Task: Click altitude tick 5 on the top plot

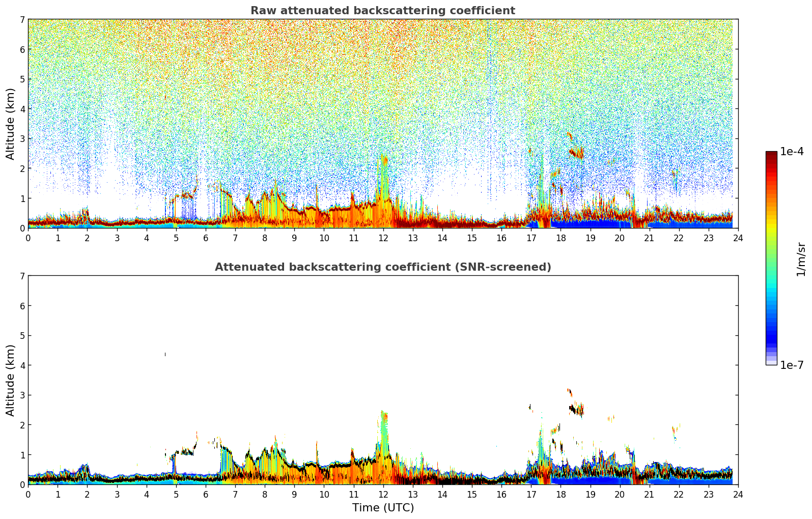Action: point(22,79)
